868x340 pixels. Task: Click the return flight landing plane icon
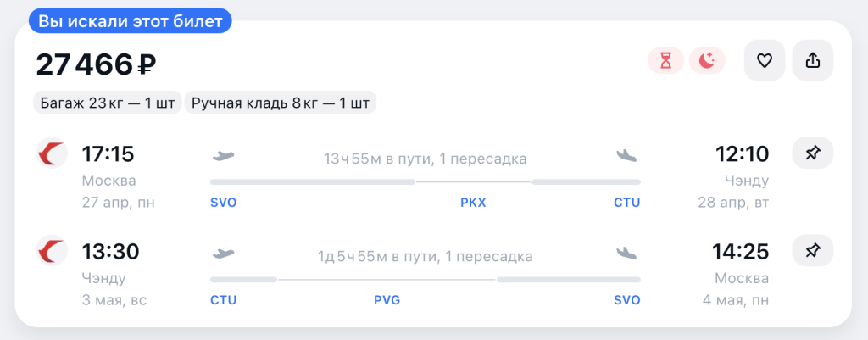coord(627,254)
